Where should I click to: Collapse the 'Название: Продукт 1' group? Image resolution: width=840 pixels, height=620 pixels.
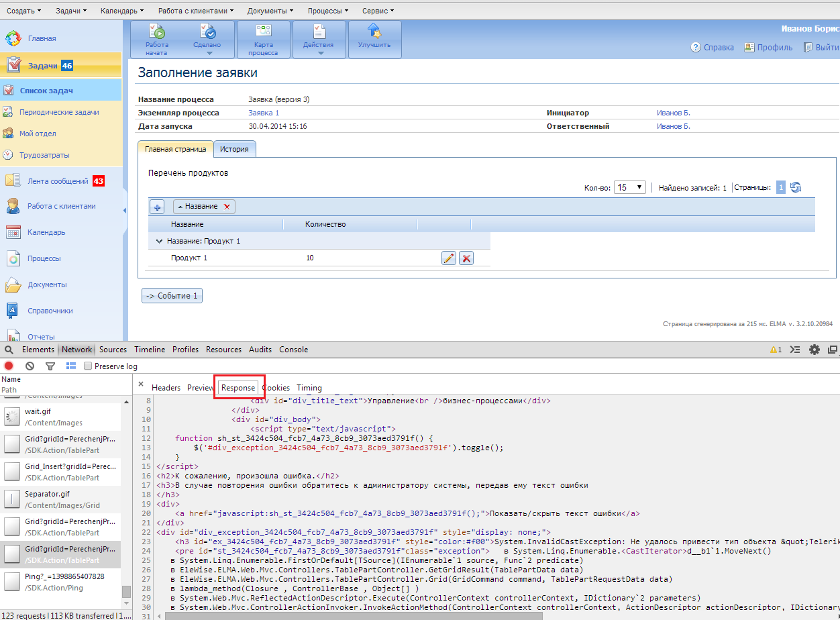[x=160, y=241]
